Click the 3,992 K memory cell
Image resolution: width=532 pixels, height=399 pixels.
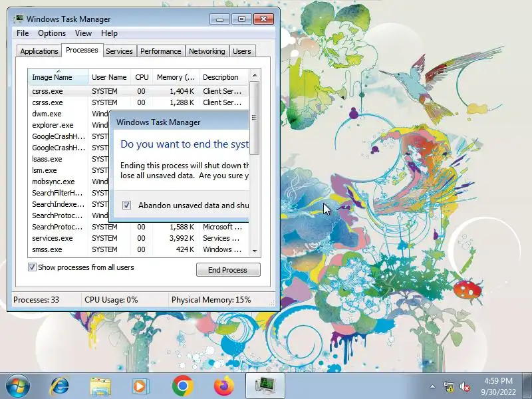pyautogui.click(x=182, y=238)
